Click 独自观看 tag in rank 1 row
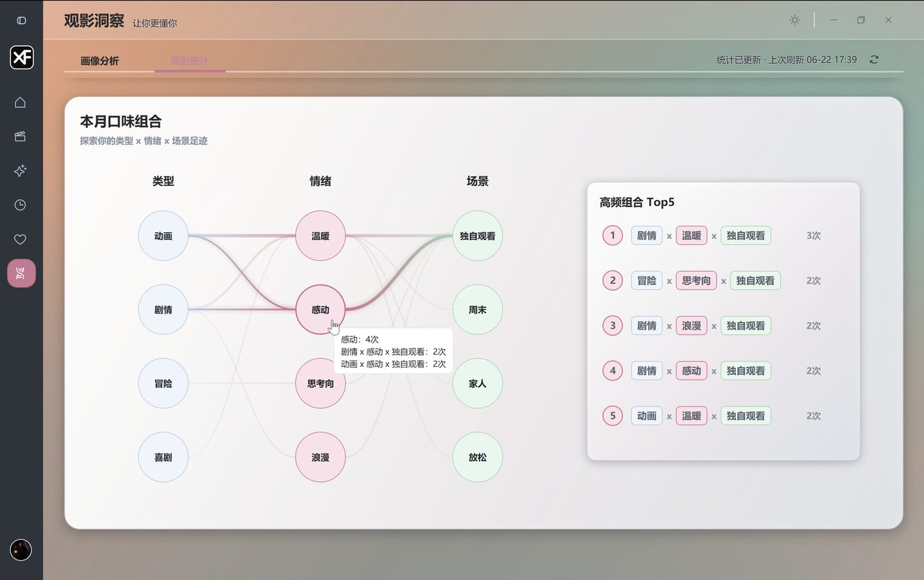Screen dimensions: 924x580 pos(746,236)
